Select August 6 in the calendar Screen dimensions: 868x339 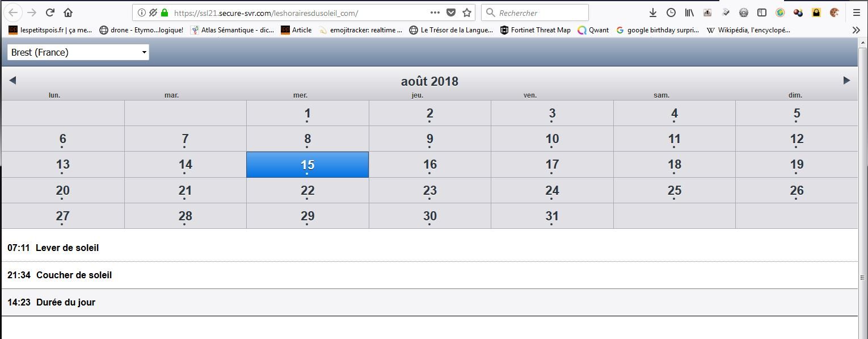tap(62, 139)
